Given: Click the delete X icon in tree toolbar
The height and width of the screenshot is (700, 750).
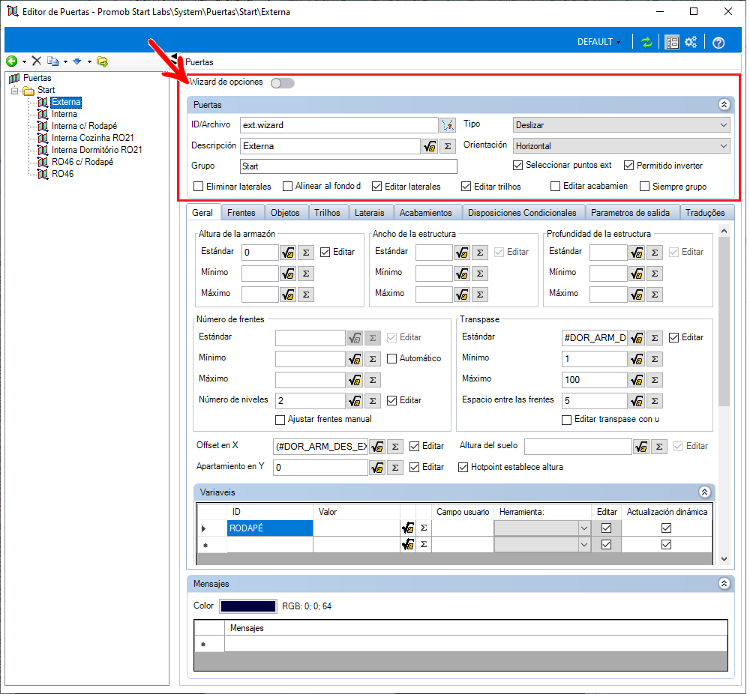Looking at the screenshot, I should click(37, 61).
